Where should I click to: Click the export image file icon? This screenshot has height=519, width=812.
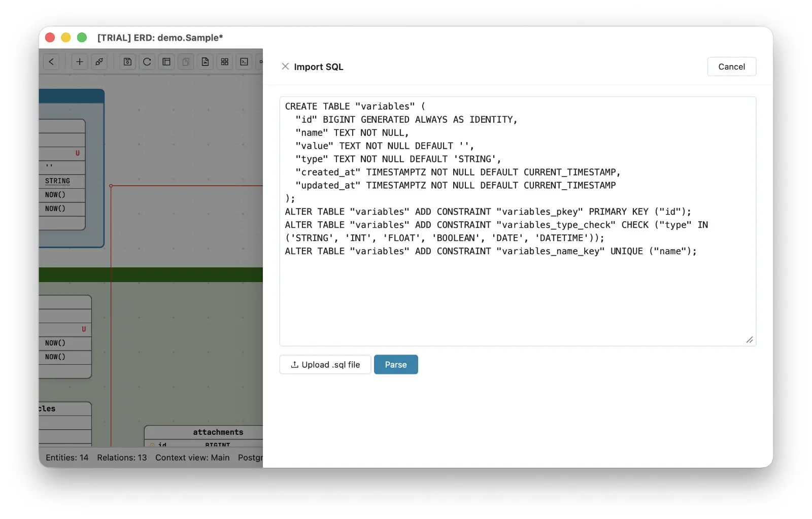[205, 62]
